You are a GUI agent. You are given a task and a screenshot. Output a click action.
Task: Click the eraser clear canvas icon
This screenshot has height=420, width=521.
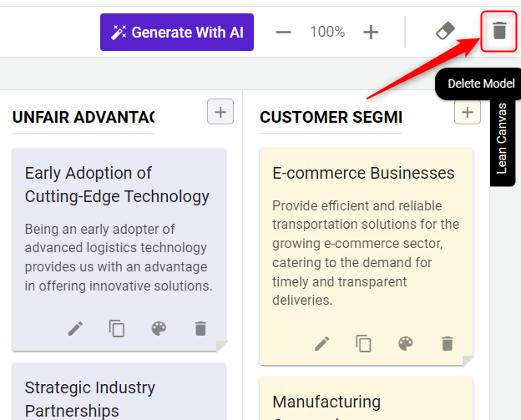point(446,32)
